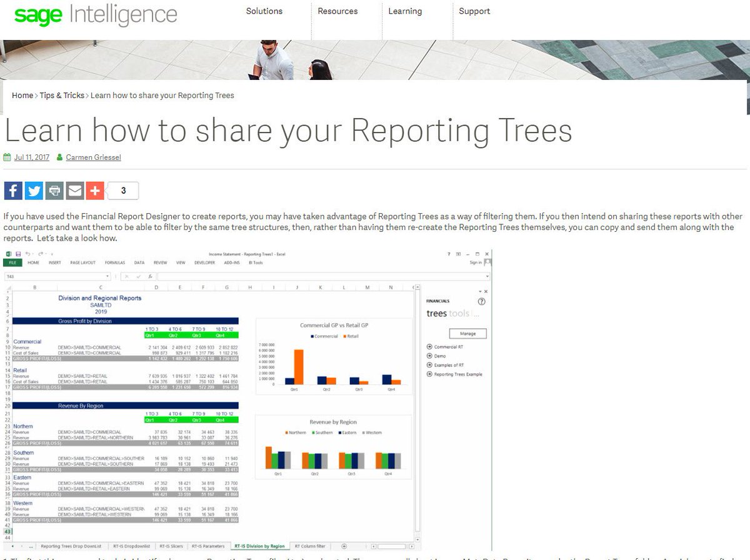Viewport: 750px width, 560px height.
Task: Open the Solutions menu
Action: tap(264, 11)
